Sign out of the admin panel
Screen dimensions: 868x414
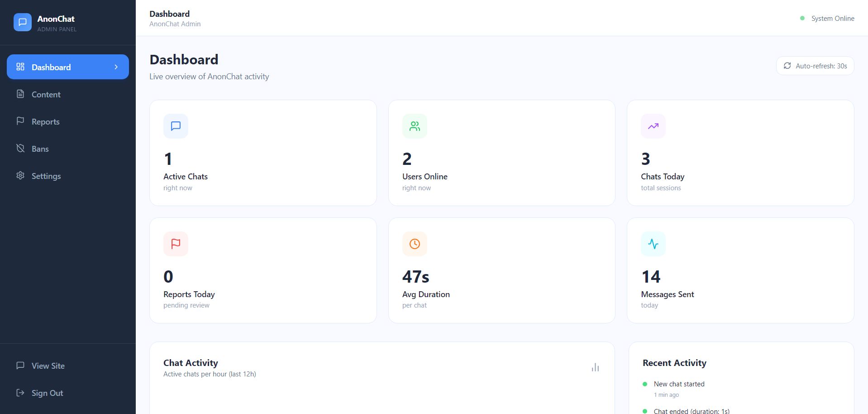47,393
